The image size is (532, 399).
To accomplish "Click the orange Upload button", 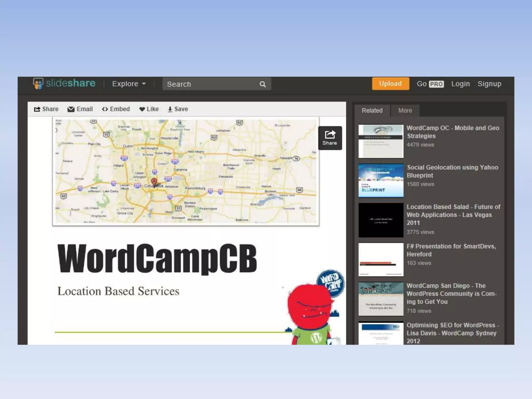I will (390, 84).
